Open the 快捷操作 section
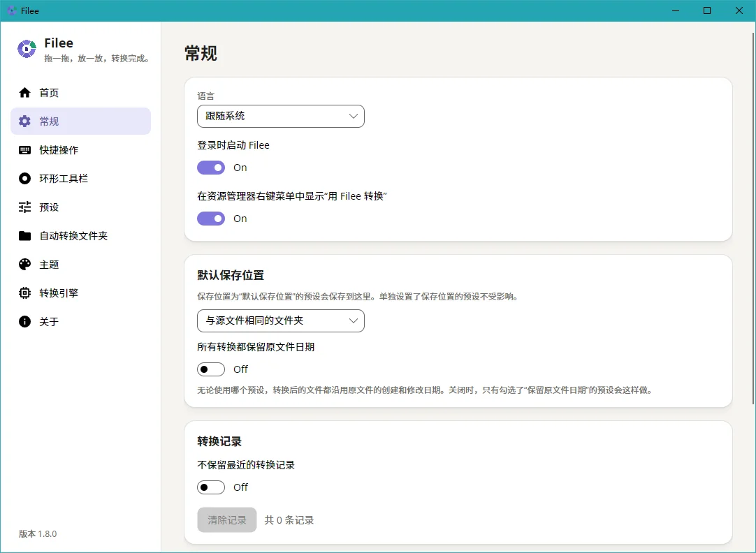756x553 pixels. click(x=80, y=150)
